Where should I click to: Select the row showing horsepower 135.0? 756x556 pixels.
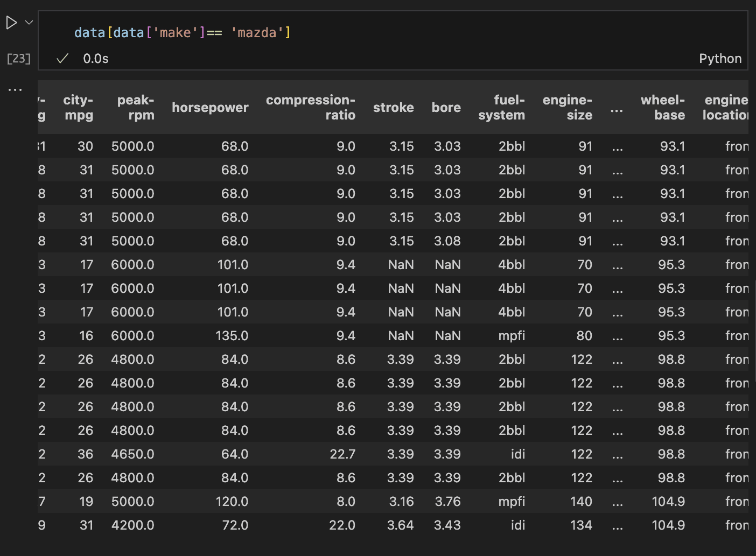tap(232, 335)
